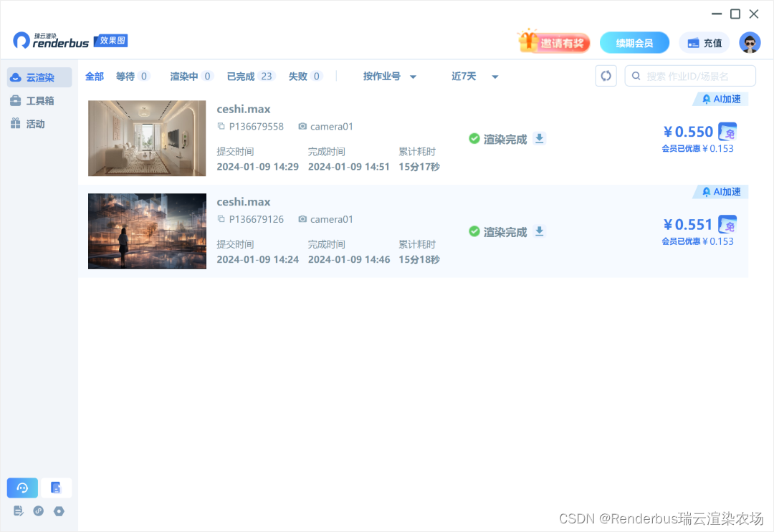
Task: Click the 工具箱 briefcase icon
Action: [x=16, y=100]
